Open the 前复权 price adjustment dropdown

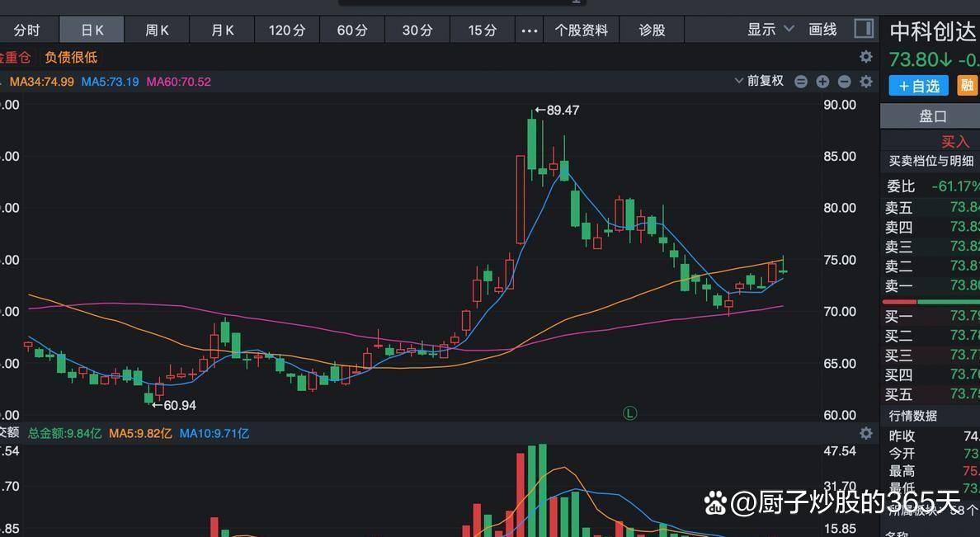tap(759, 81)
